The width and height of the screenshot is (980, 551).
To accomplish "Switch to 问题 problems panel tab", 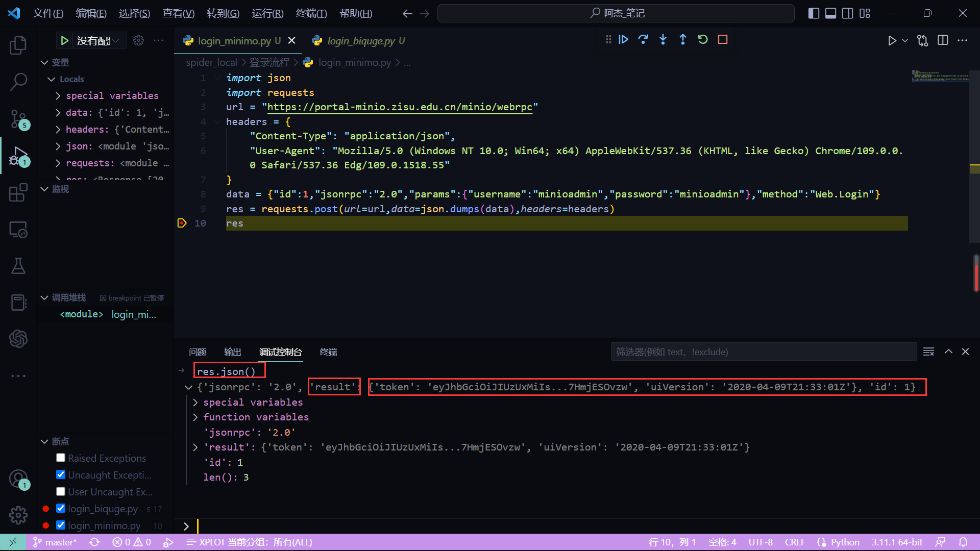I will click(x=198, y=352).
